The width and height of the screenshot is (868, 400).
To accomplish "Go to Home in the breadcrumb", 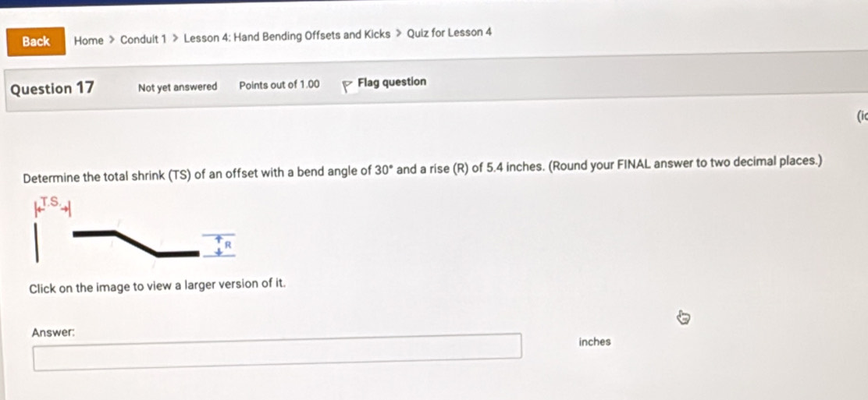I will coord(89,41).
